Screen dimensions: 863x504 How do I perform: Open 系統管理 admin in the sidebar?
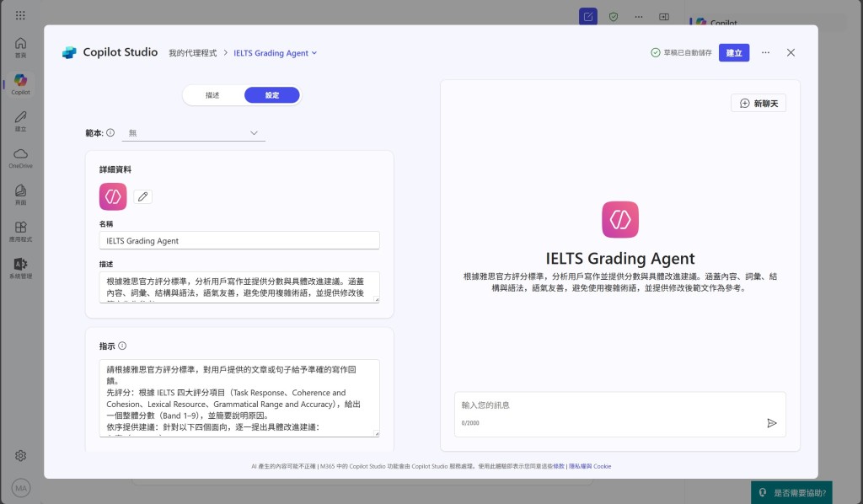(x=20, y=269)
